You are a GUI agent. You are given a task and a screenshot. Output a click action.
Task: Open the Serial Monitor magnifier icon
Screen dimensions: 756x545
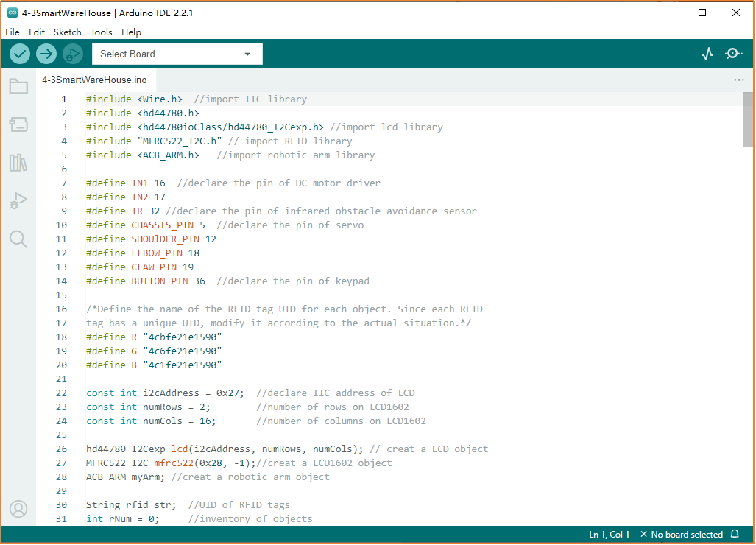pyautogui.click(x=732, y=53)
